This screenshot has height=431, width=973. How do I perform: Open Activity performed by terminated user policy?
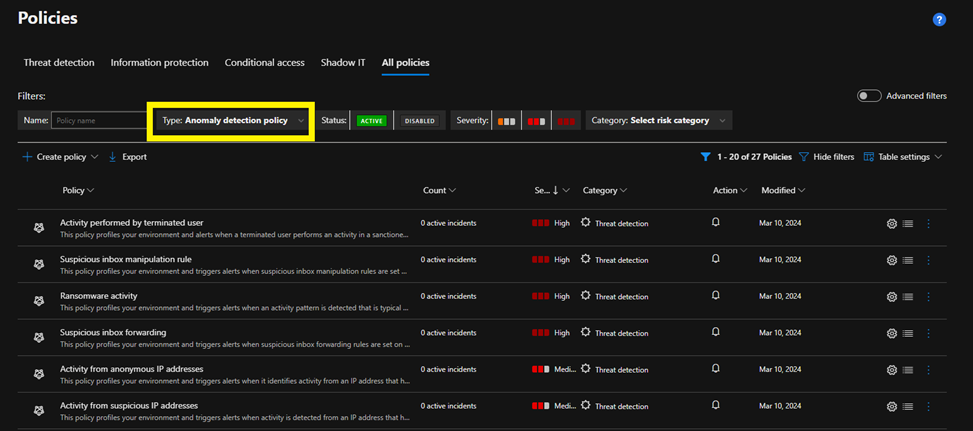132,223
